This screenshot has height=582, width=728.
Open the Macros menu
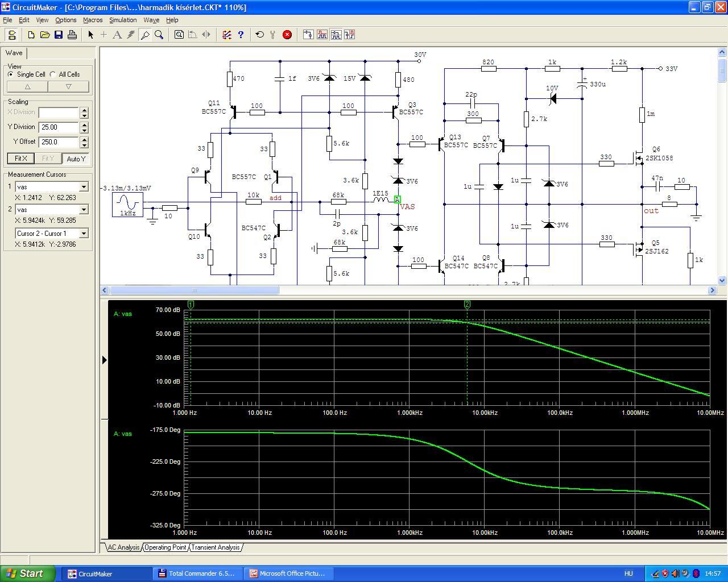[x=93, y=20]
